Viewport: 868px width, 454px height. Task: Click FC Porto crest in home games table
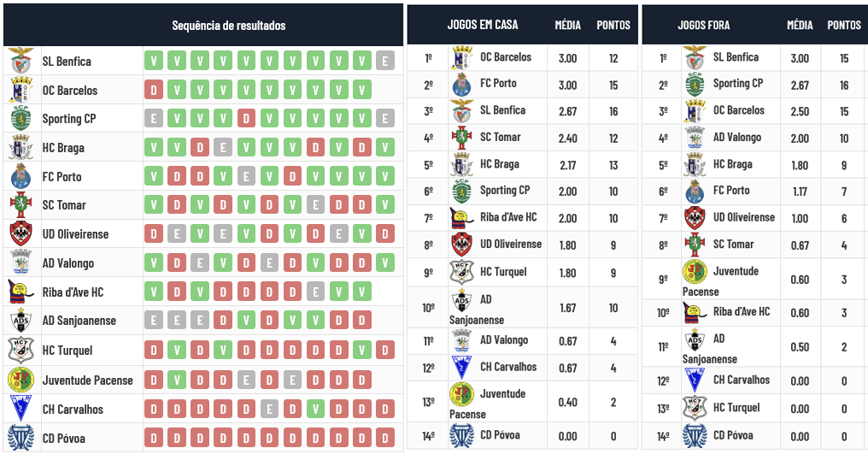(x=462, y=84)
